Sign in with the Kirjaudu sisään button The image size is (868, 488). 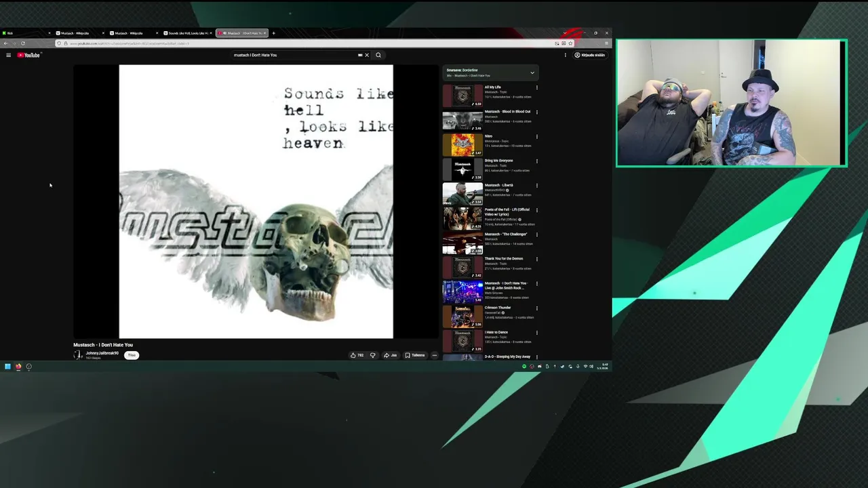click(590, 55)
